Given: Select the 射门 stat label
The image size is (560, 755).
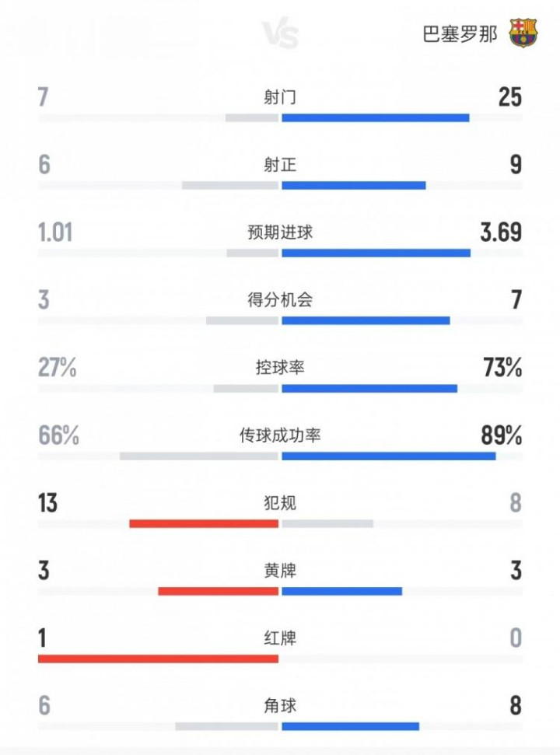Looking at the screenshot, I should click(280, 97).
